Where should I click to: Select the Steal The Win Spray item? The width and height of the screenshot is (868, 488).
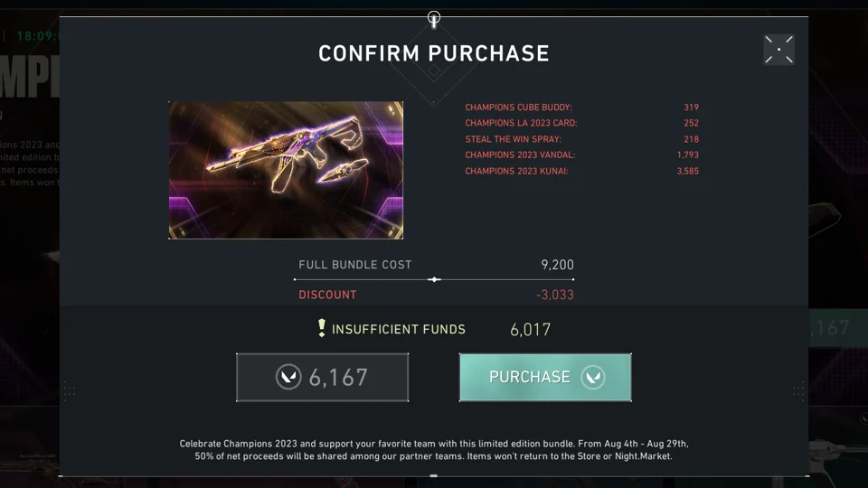[513, 139]
